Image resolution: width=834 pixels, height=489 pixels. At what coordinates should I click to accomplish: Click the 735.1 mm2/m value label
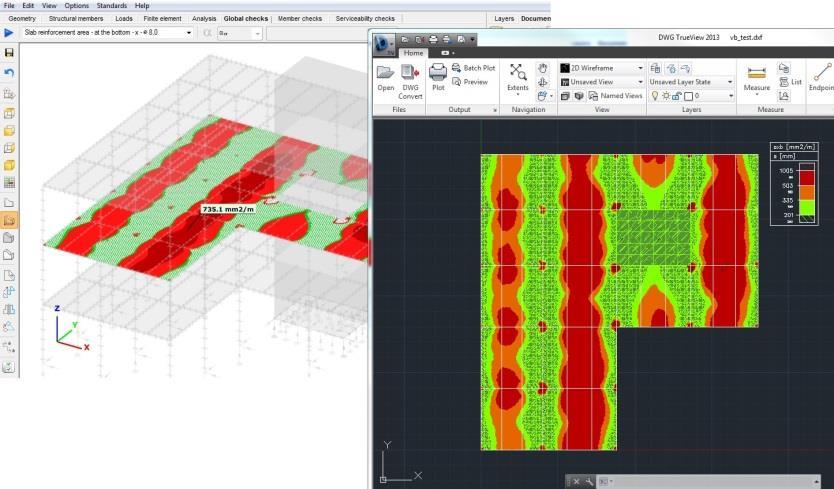(228, 210)
